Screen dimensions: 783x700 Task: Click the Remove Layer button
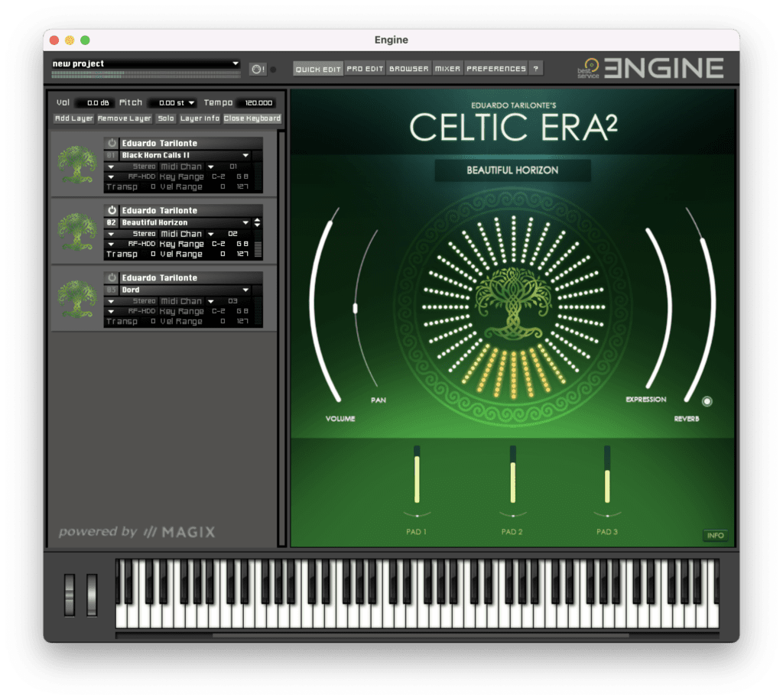coord(125,118)
